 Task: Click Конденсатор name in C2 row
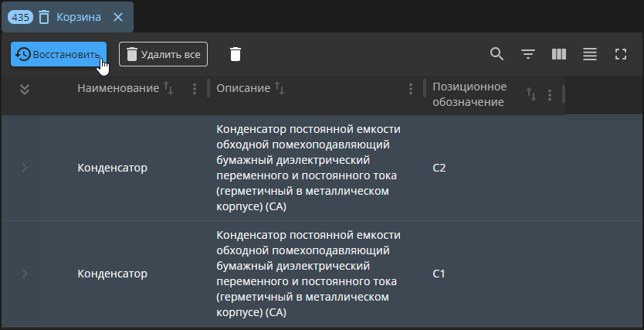(113, 168)
